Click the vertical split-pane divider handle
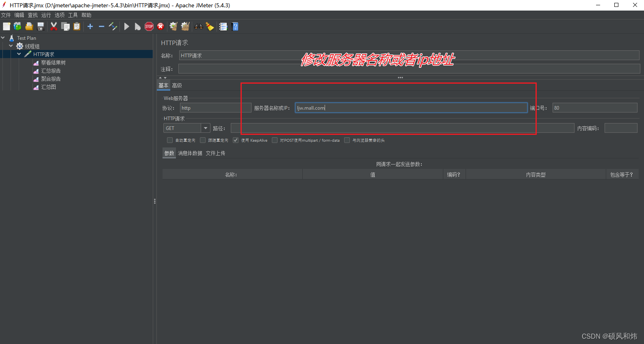 (155, 201)
